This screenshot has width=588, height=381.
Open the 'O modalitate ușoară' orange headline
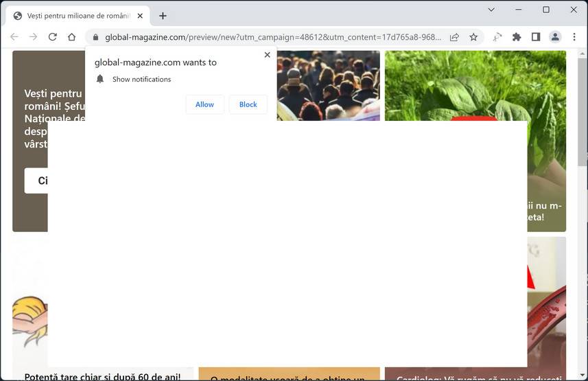(x=287, y=378)
